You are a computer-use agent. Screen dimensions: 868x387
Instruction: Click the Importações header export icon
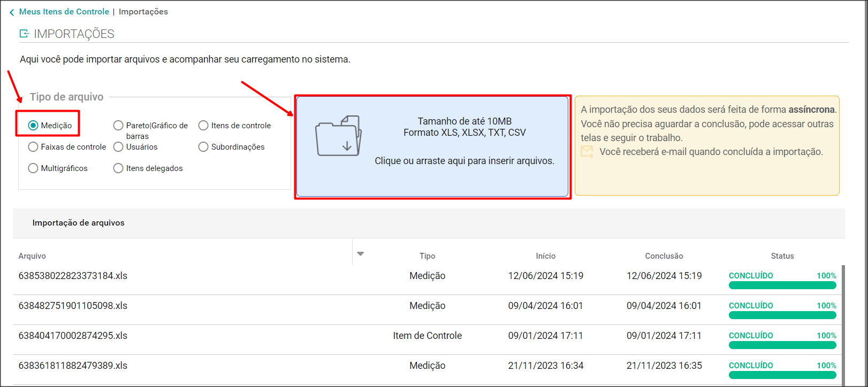(x=24, y=34)
